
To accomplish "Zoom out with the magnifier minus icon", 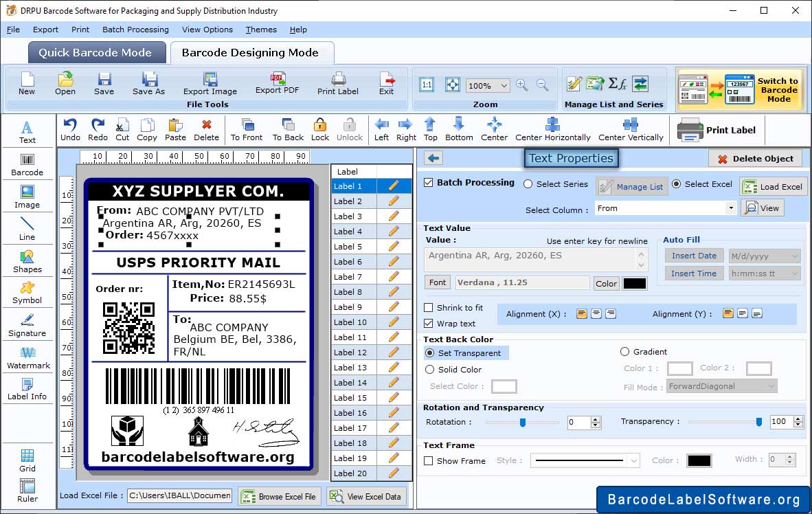I will pyautogui.click(x=542, y=85).
